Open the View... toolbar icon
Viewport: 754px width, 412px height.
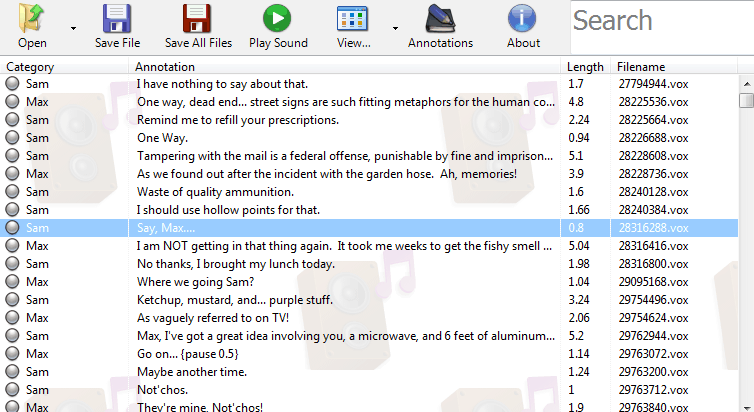(x=352, y=18)
